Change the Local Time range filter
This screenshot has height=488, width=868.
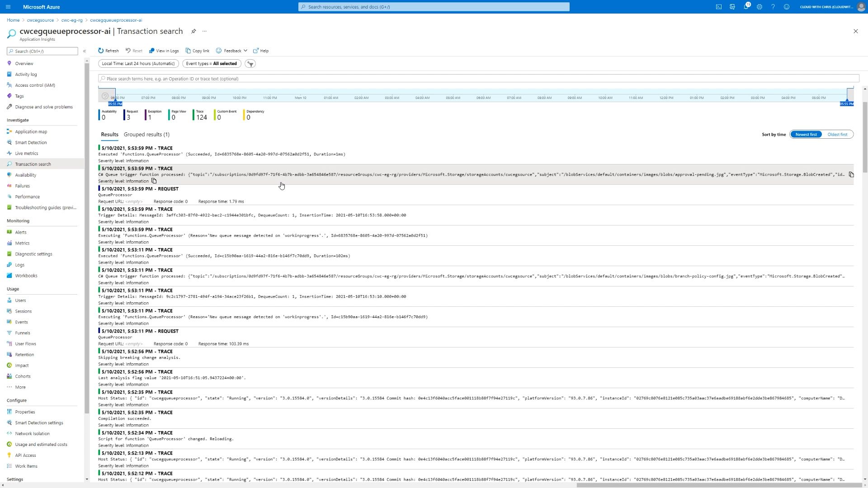click(x=138, y=64)
